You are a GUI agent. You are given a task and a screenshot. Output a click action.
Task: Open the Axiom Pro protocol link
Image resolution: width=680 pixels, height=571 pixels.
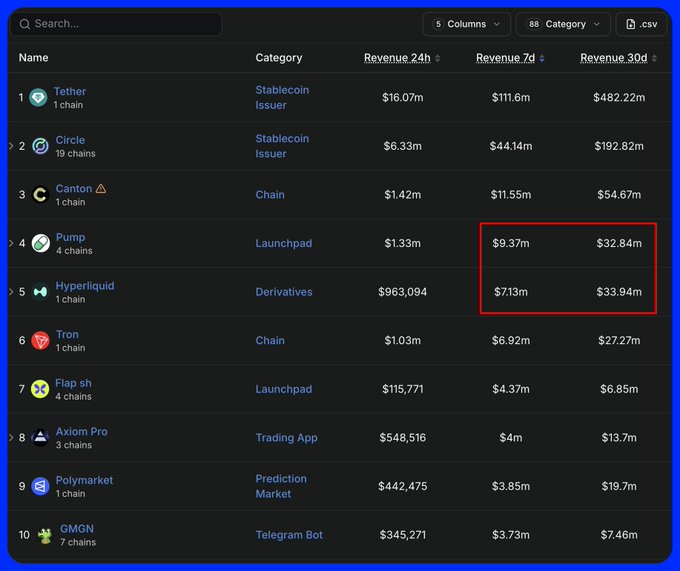click(x=82, y=431)
